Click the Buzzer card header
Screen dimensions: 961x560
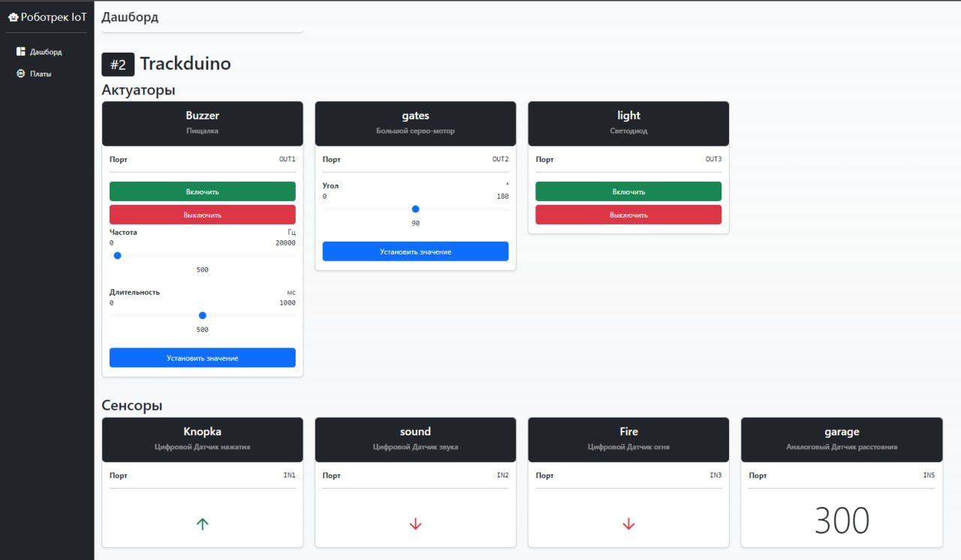click(x=202, y=123)
